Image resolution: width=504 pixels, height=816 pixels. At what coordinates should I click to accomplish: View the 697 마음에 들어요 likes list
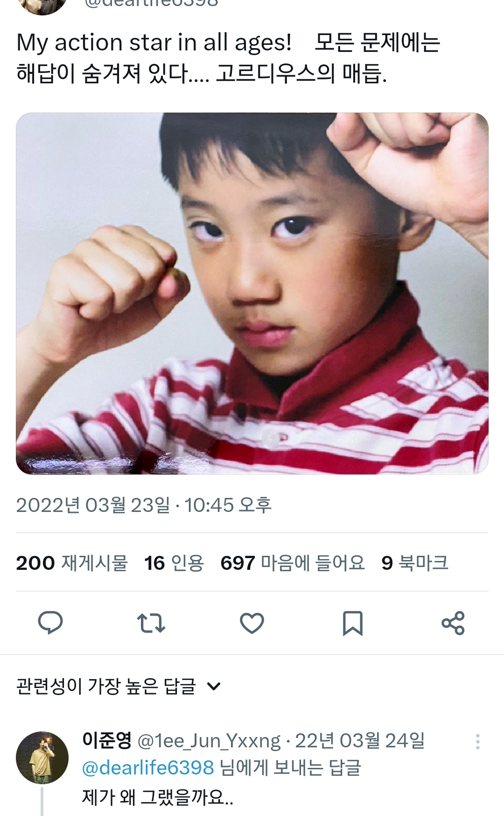(x=293, y=562)
